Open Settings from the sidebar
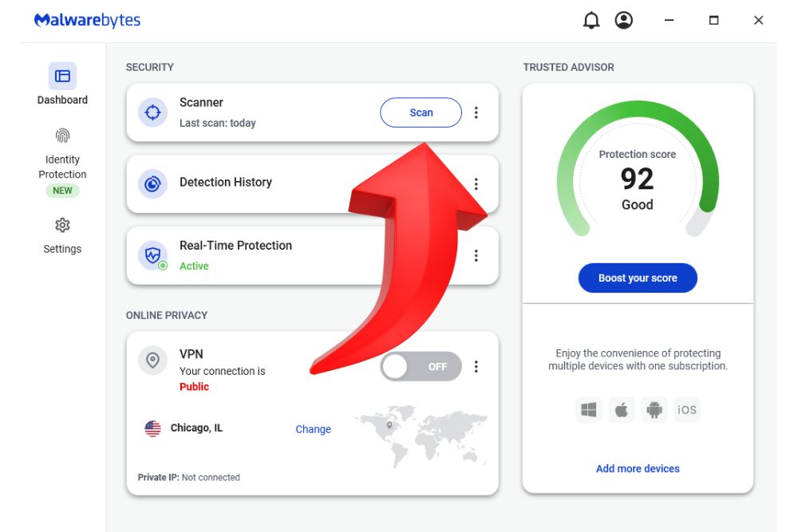This screenshot has width=798, height=532. 62,235
